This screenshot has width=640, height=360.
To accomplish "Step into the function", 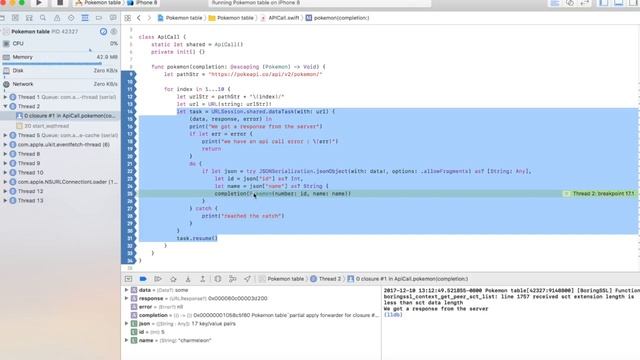I will pyautogui.click(x=188, y=279).
